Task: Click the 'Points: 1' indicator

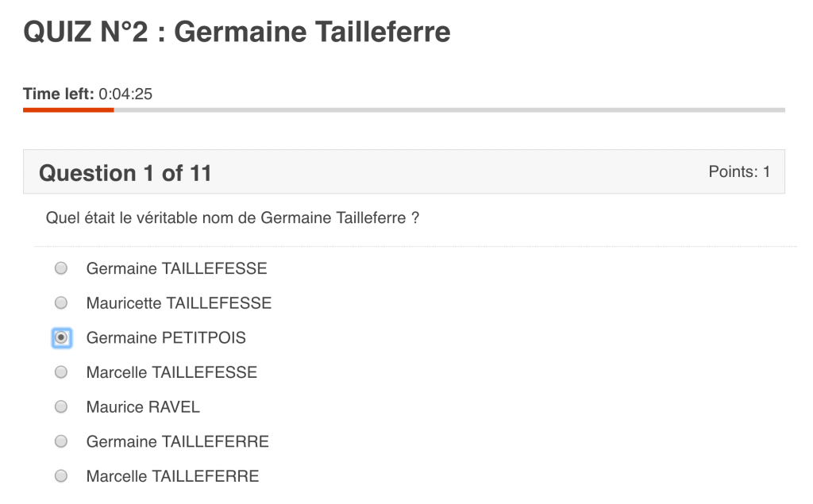Action: (739, 171)
